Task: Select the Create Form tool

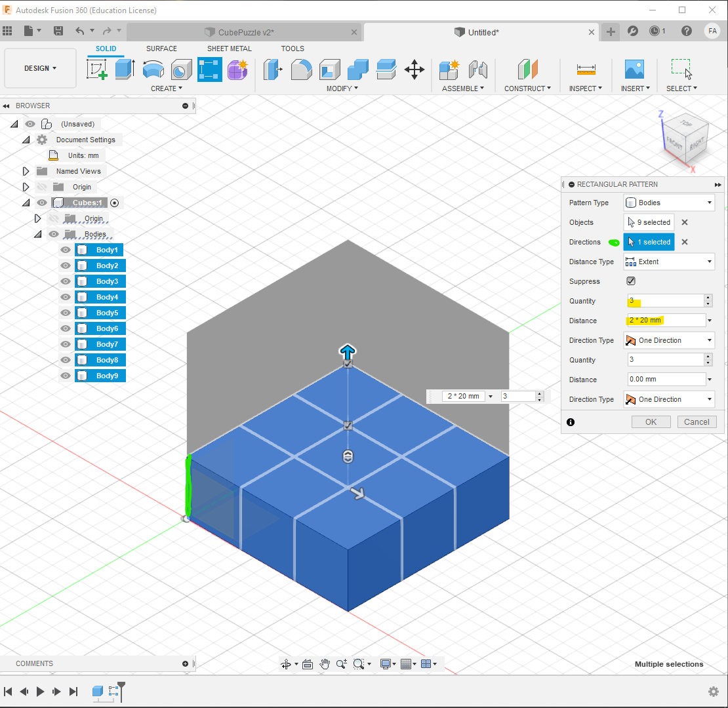Action: (237, 70)
